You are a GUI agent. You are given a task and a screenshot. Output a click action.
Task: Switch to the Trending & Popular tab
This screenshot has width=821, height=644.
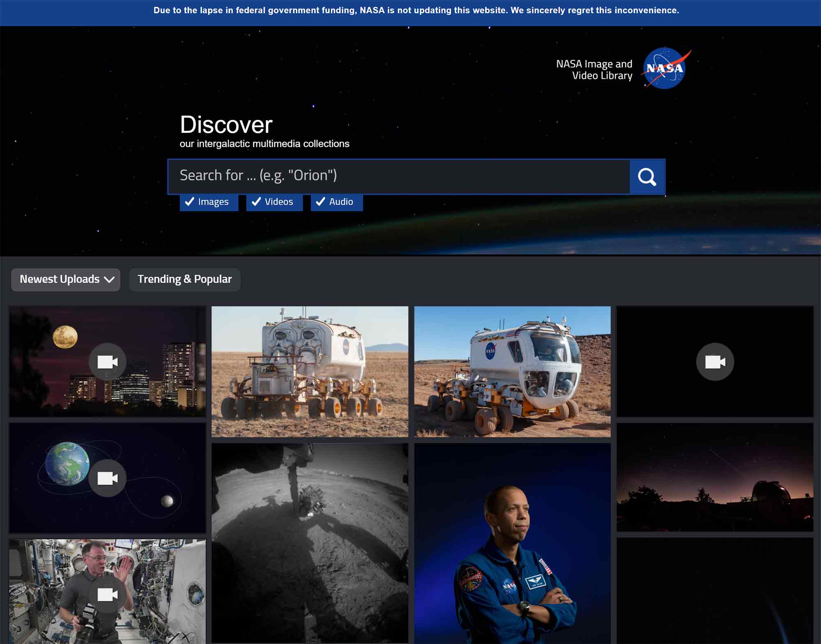184,279
